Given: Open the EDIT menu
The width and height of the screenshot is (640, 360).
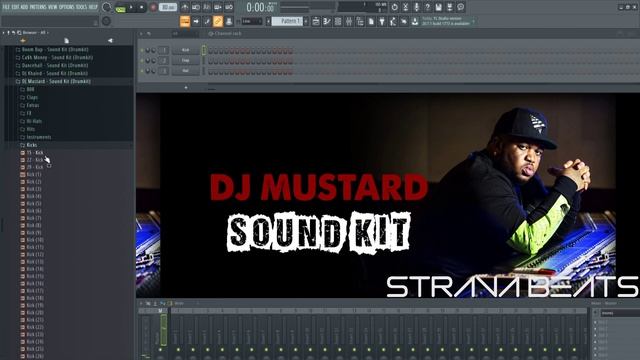Looking at the screenshot, I should click(16, 7).
